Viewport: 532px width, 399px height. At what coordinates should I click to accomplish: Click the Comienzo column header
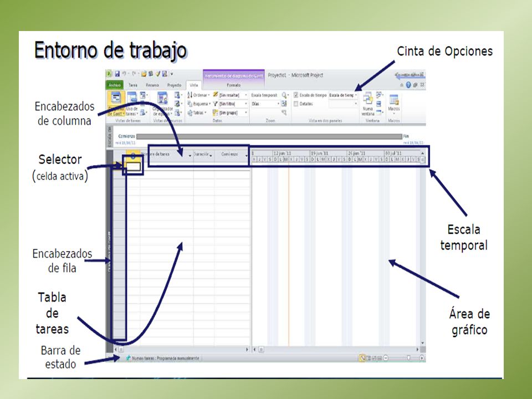click(x=232, y=155)
